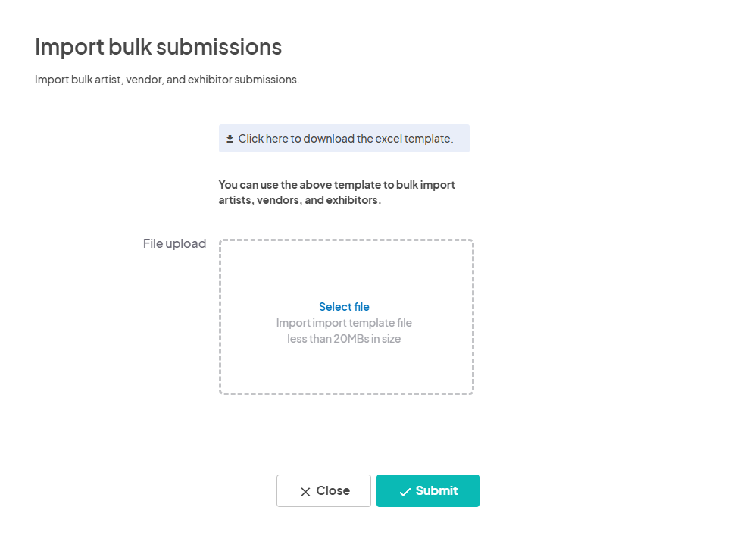This screenshot has height=545, width=756.
Task: Click the File upload field label
Action: [174, 243]
